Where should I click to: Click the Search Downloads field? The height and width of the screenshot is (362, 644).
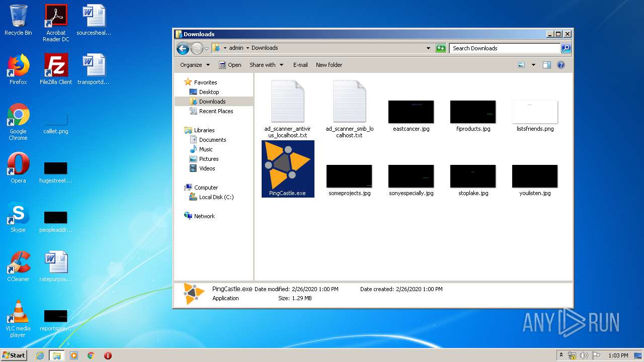tap(505, 48)
